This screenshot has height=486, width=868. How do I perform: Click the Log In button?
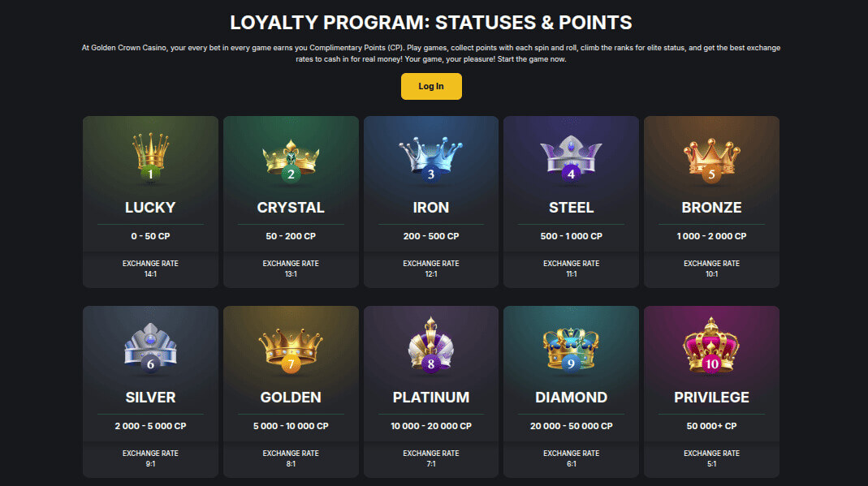pyautogui.click(x=431, y=86)
